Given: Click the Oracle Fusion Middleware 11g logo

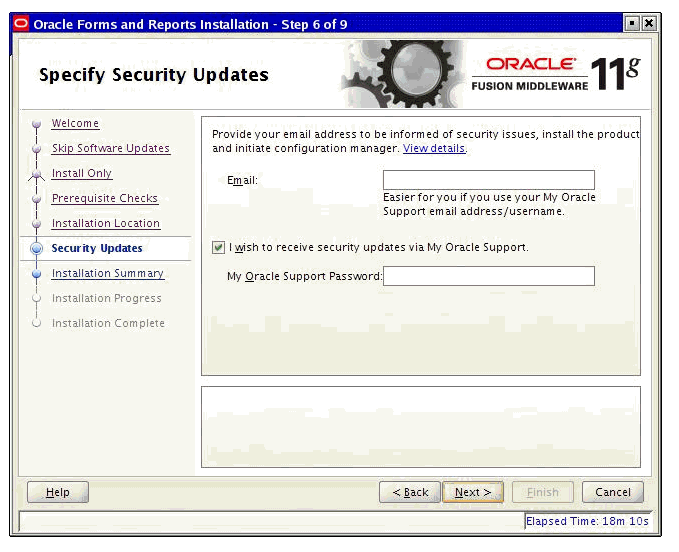Looking at the screenshot, I should (556, 74).
